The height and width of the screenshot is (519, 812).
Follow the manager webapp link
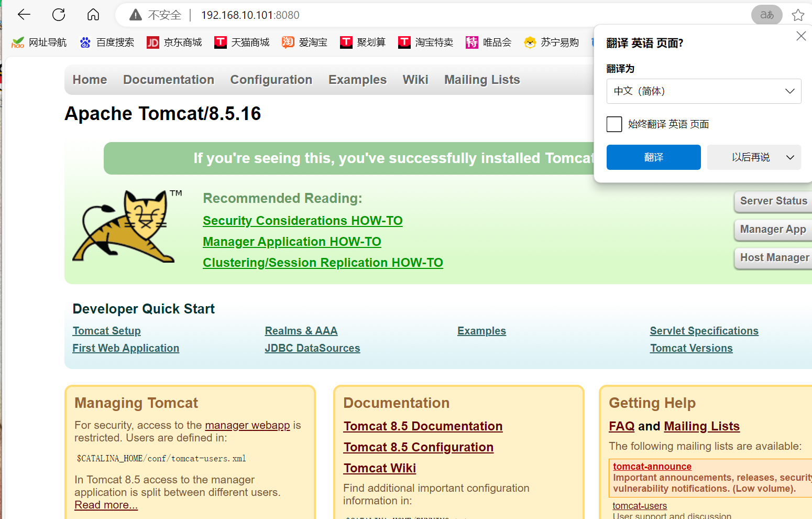247,425
